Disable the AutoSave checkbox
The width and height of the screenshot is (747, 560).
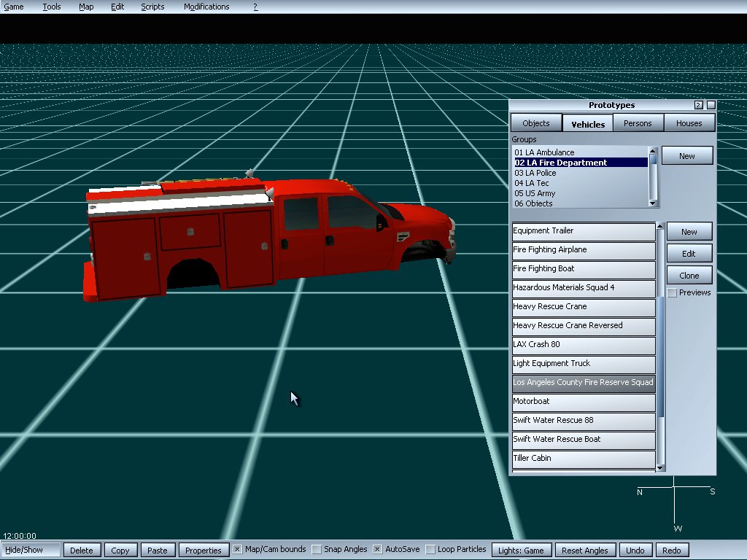point(378,550)
